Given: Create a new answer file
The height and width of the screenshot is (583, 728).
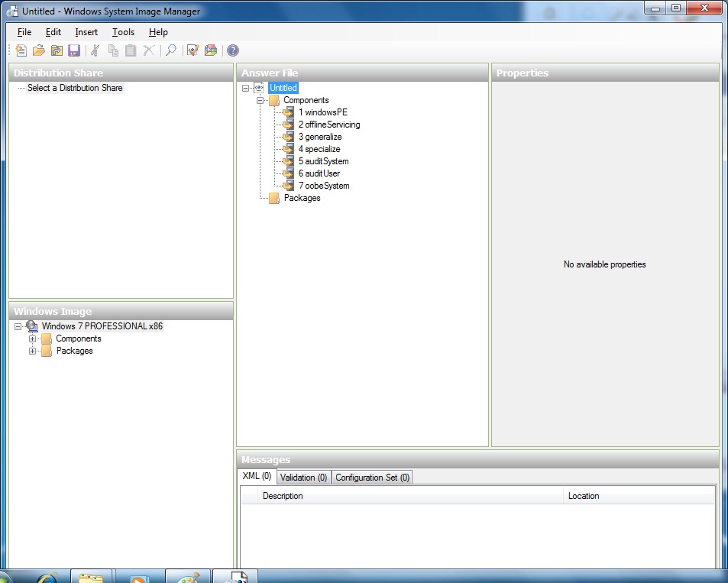Looking at the screenshot, I should (21, 50).
